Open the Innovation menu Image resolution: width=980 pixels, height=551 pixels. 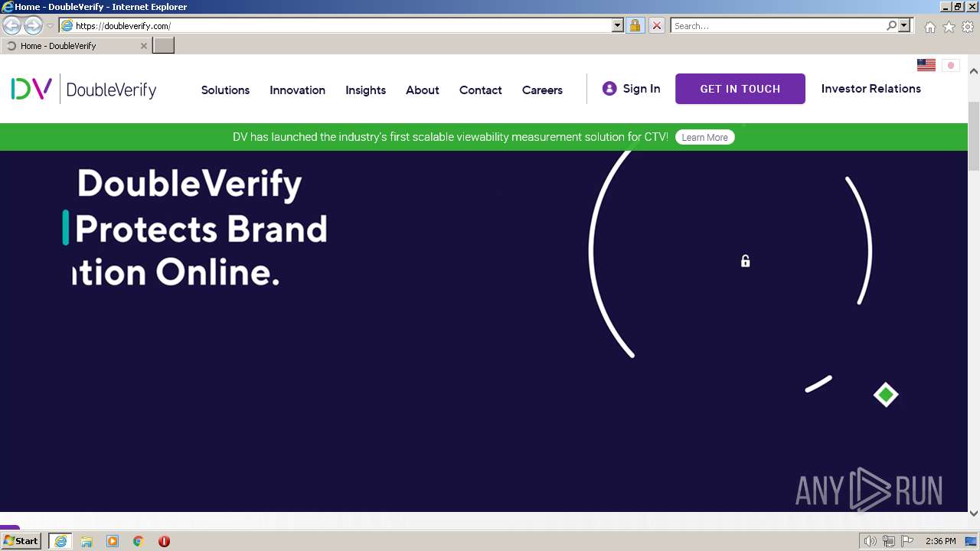pos(297,90)
